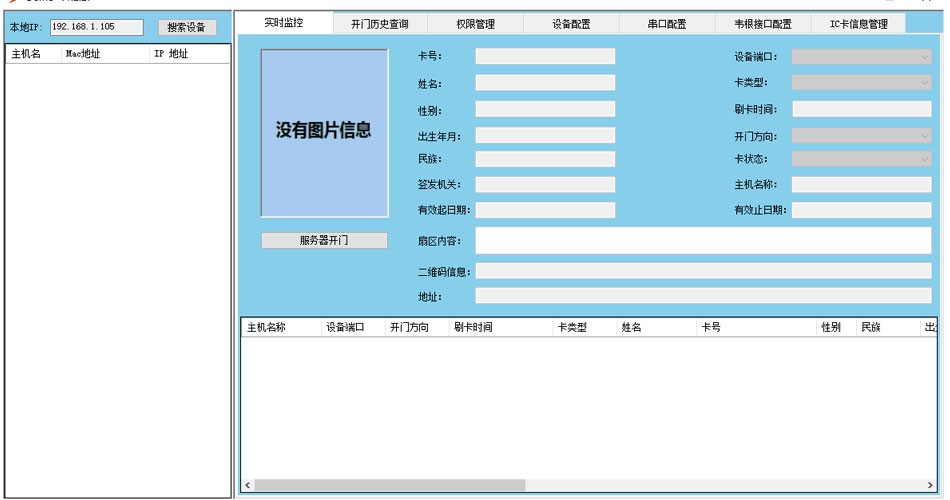Switch to the IC卡信息管理 tab
Image resolution: width=950 pixels, height=500 pixels.
click(858, 24)
